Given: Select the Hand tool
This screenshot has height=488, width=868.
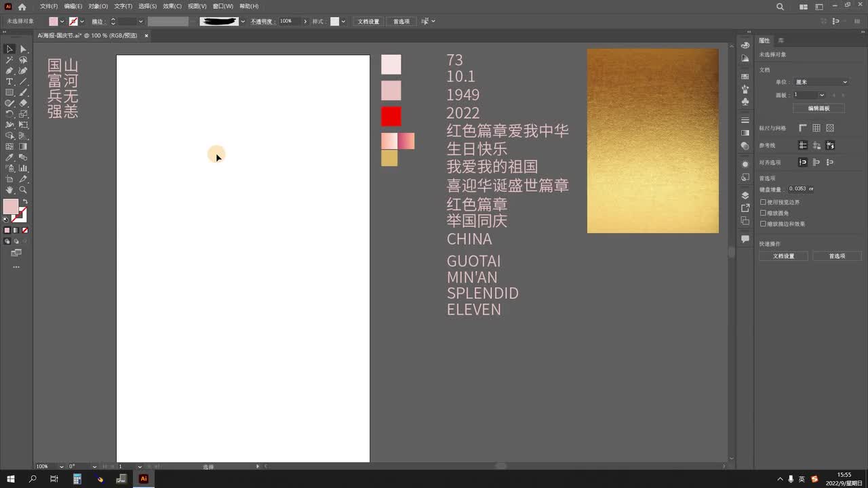Looking at the screenshot, I should (x=9, y=190).
